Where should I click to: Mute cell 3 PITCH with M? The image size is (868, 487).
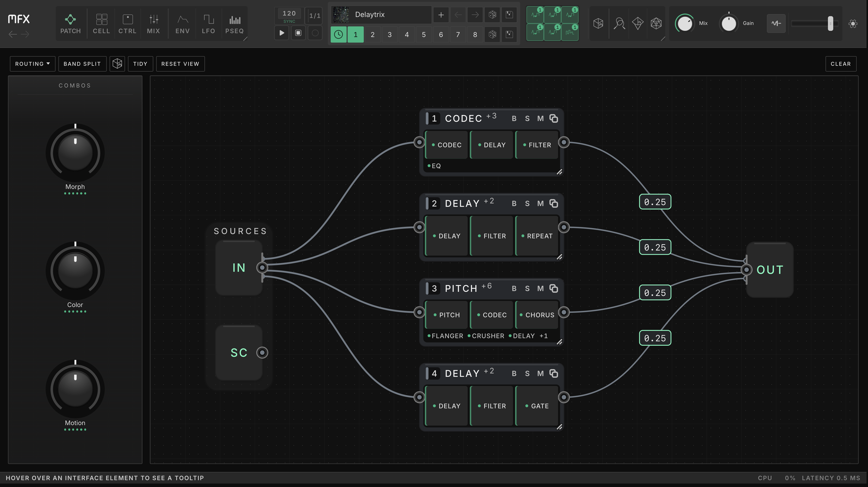(541, 289)
